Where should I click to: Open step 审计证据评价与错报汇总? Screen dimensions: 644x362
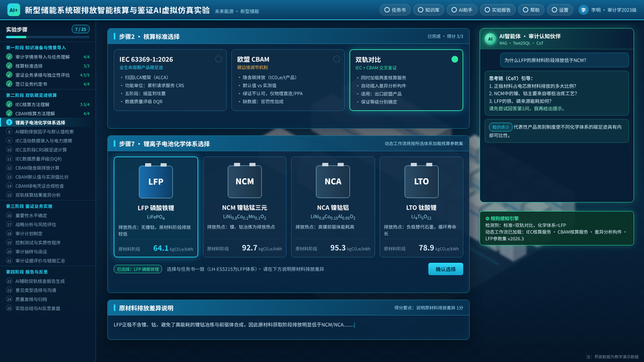point(48,261)
